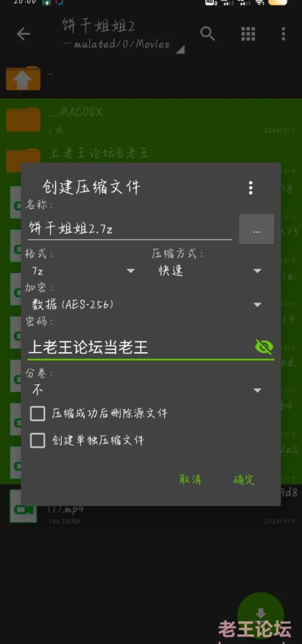
Task: Tap the video file icon for (1).mp4
Action: coord(23,507)
